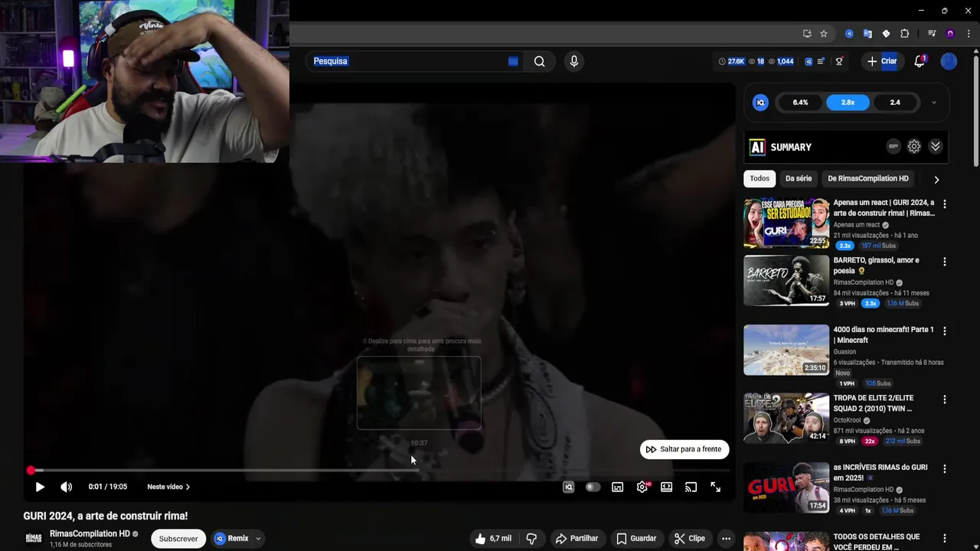980x551 pixels.
Task: Open as INCRÍVEIS RIMAS do GURI title
Action: tap(880, 472)
